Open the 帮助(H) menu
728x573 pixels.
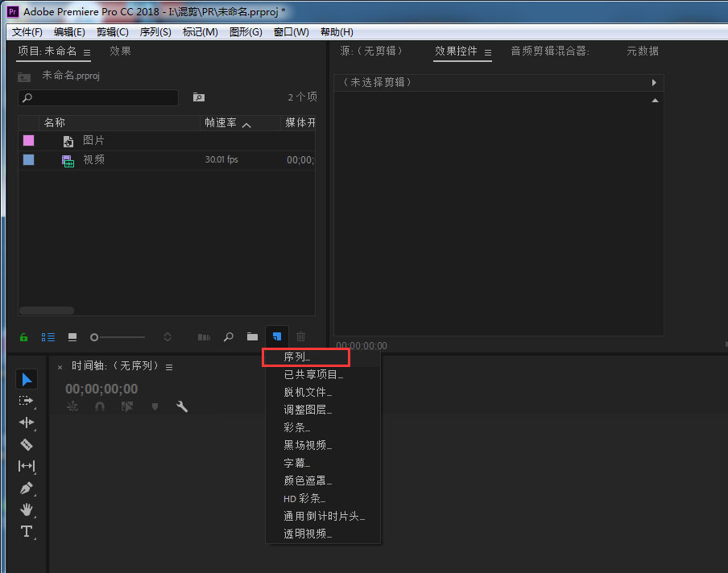tap(337, 32)
